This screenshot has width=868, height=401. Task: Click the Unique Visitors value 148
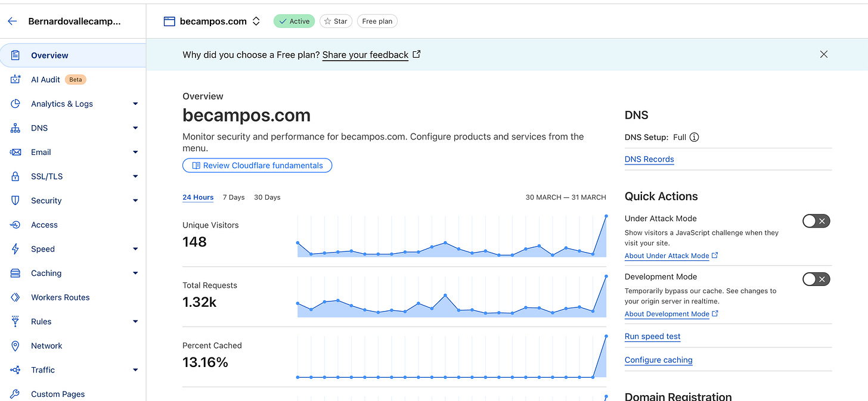(x=194, y=242)
